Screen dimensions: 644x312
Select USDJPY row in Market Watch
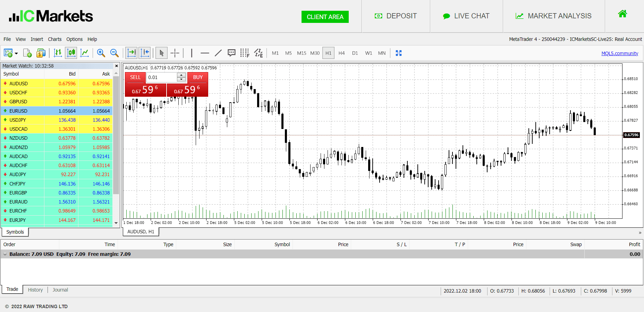click(57, 120)
